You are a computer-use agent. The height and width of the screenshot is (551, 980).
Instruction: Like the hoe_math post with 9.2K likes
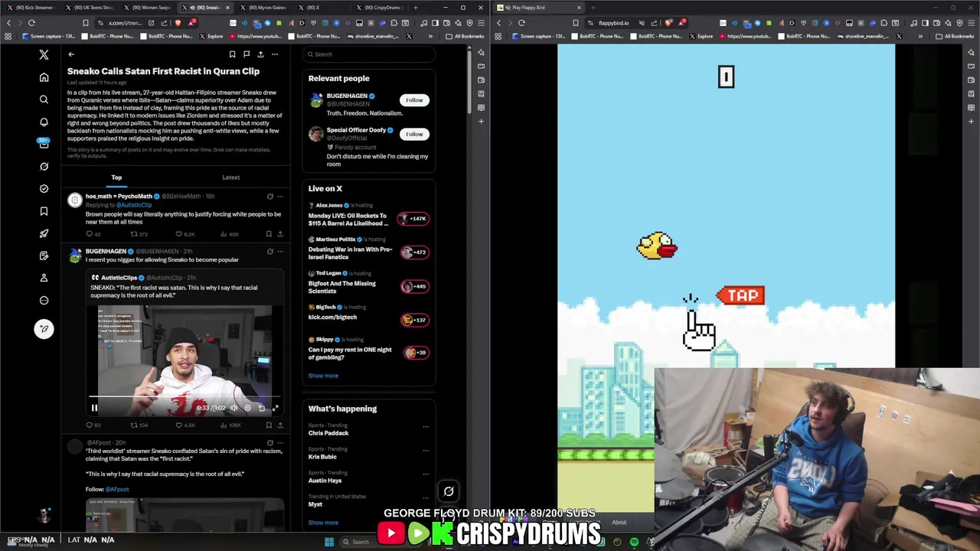click(x=186, y=234)
